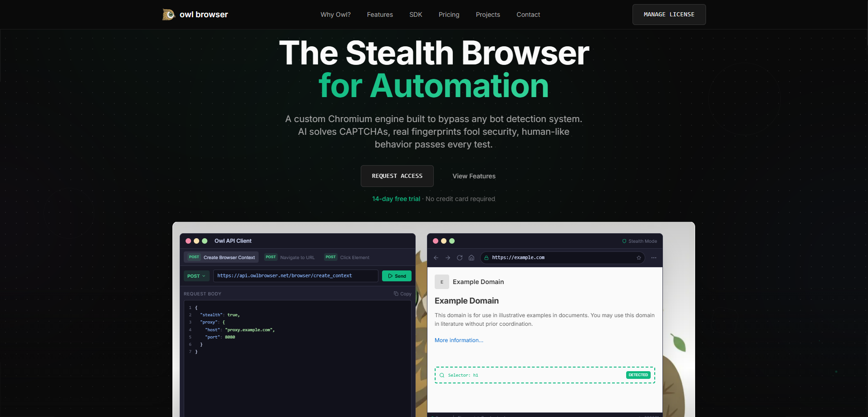Click the More information link on Example Domain
Viewport: 868px width, 417px height.
click(459, 340)
